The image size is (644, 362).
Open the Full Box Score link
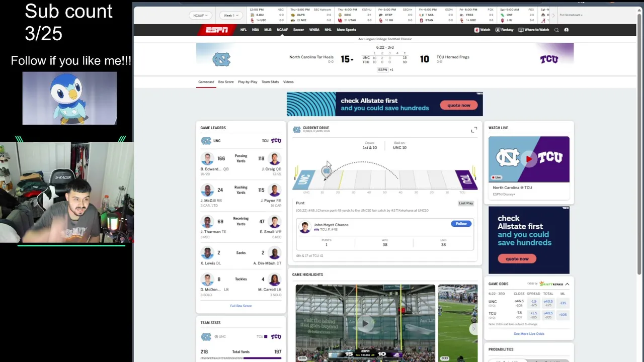[241, 306]
